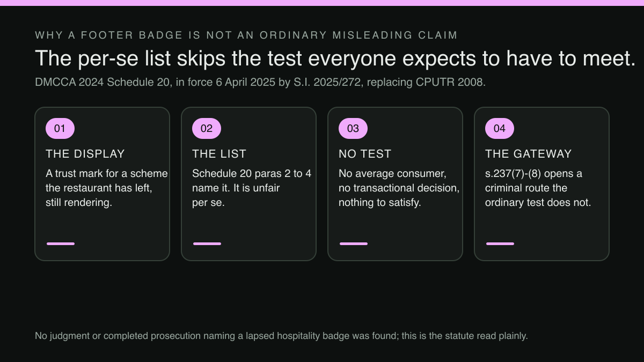The height and width of the screenshot is (362, 644).
Task: Click the DMCCA 2024 Schedule 20 subtitle
Action: click(260, 83)
